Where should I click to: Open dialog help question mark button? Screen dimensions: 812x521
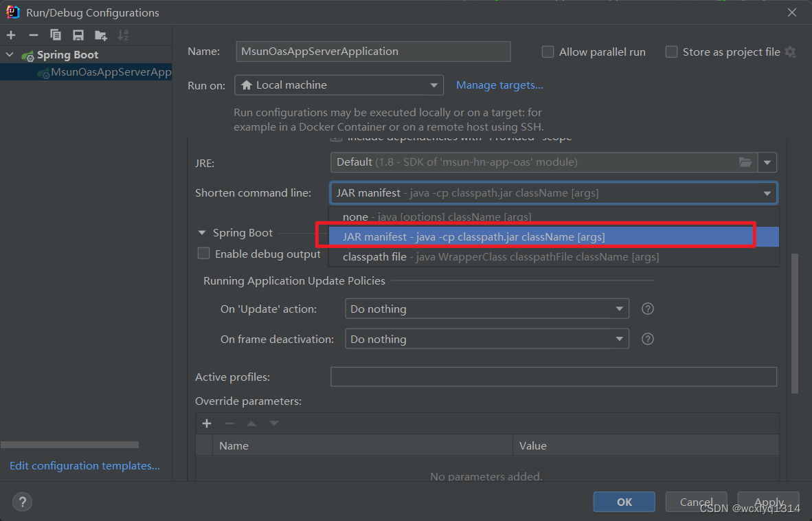pos(22,502)
